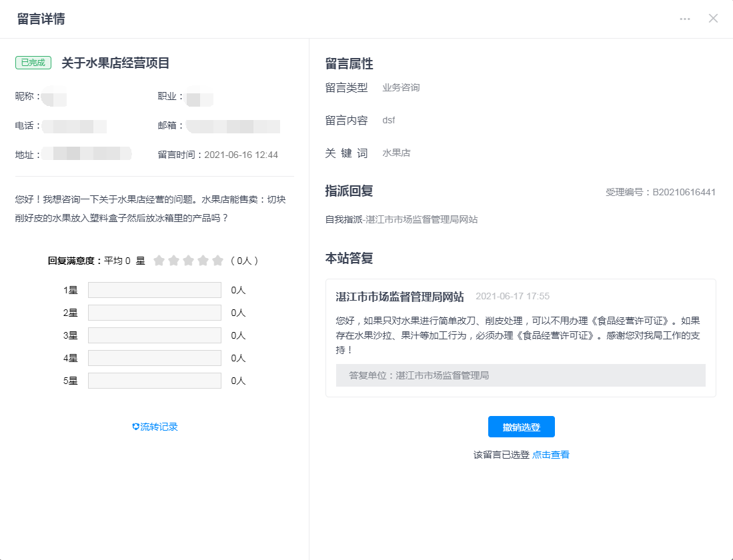Click the second rating star
Image resolution: width=733 pixels, height=560 pixels.
[x=173, y=261]
